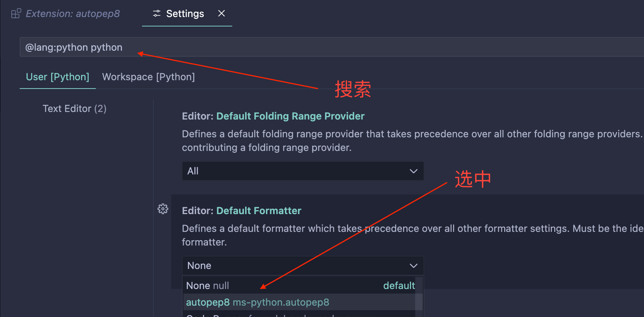Click the Settings tab sliders icon
The height and width of the screenshot is (317, 644).
156,14
